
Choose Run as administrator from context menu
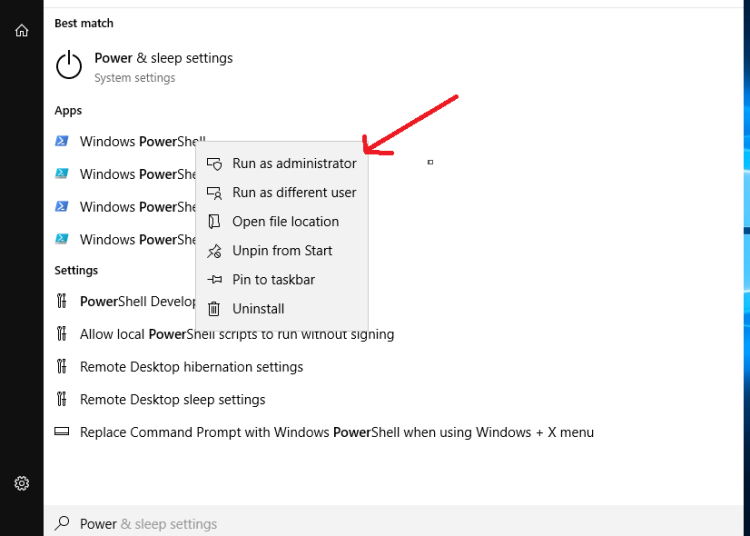pyautogui.click(x=282, y=164)
